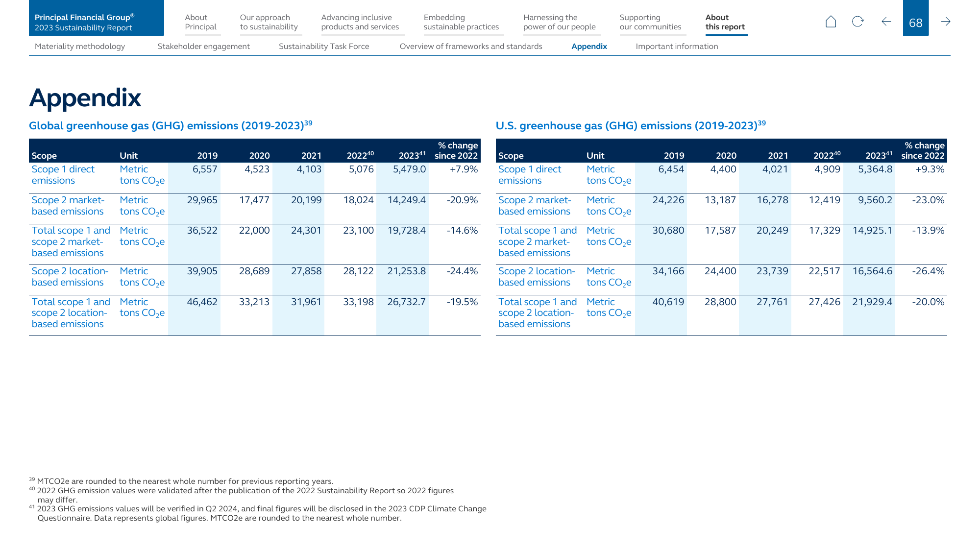Screen dimensions: 980x551
Task: Open the Important information subsection
Action: pyautogui.click(x=677, y=47)
